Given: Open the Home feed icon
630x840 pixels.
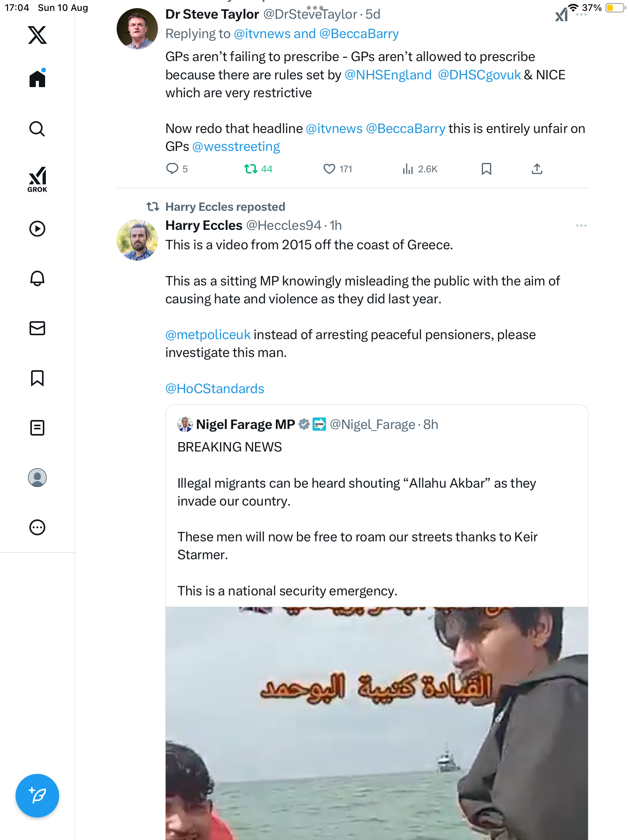Looking at the screenshot, I should (37, 79).
